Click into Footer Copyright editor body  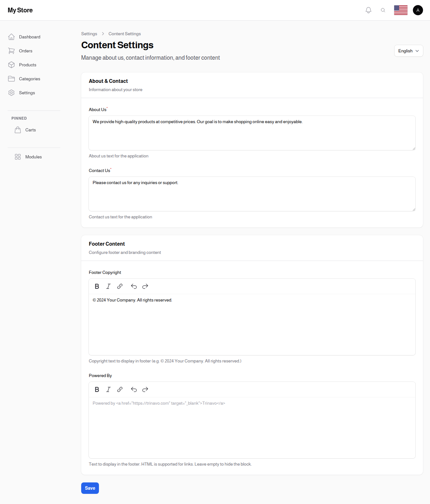coord(252,324)
